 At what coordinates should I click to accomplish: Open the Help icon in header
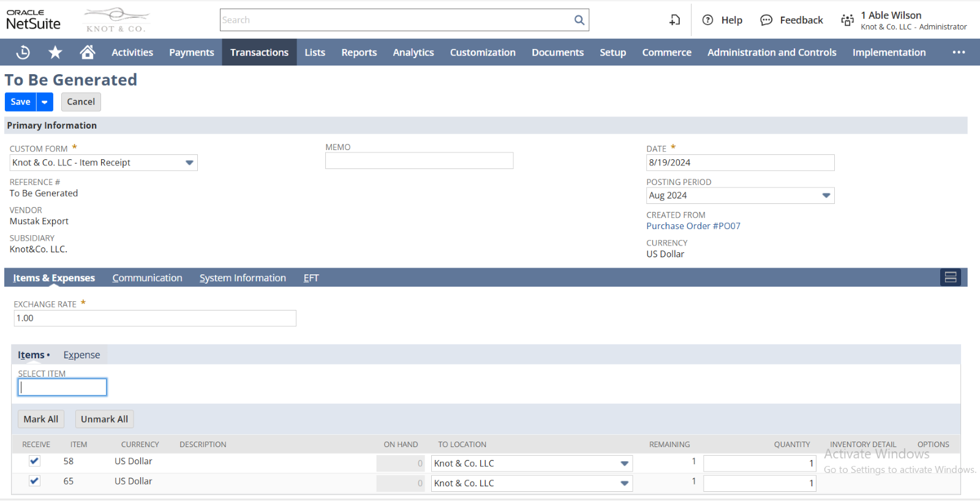tap(708, 20)
